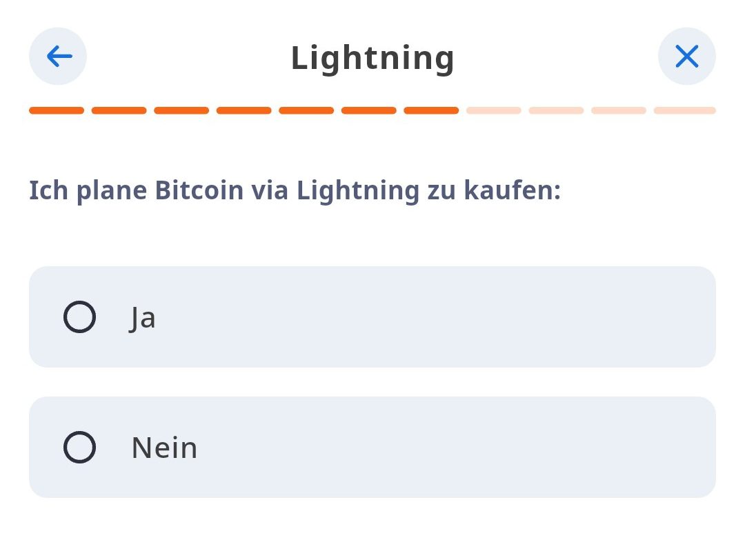Tap the "Nein" answer text
This screenshot has height=560, width=745.
coord(164,448)
